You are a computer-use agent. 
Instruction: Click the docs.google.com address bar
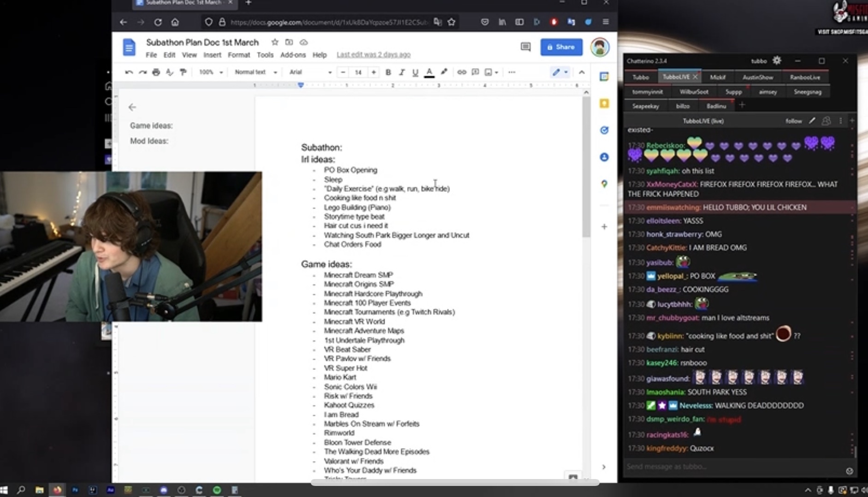(329, 22)
